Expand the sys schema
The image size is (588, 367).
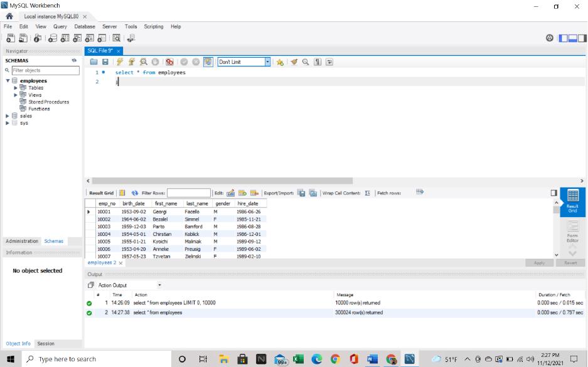point(8,123)
